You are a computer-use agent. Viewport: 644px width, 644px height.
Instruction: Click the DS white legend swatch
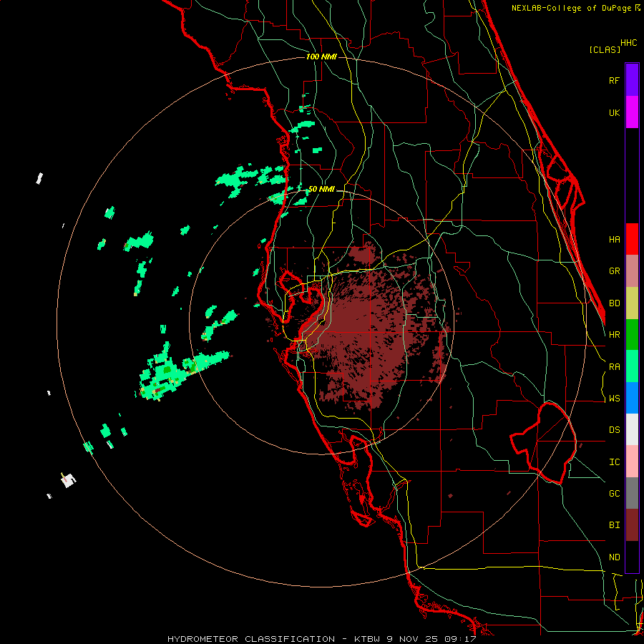tap(632, 429)
